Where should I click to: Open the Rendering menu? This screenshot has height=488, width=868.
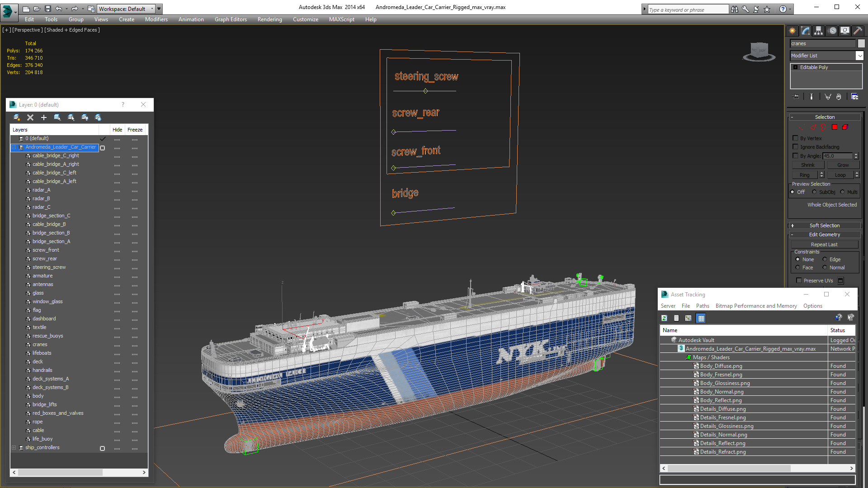[x=270, y=19]
